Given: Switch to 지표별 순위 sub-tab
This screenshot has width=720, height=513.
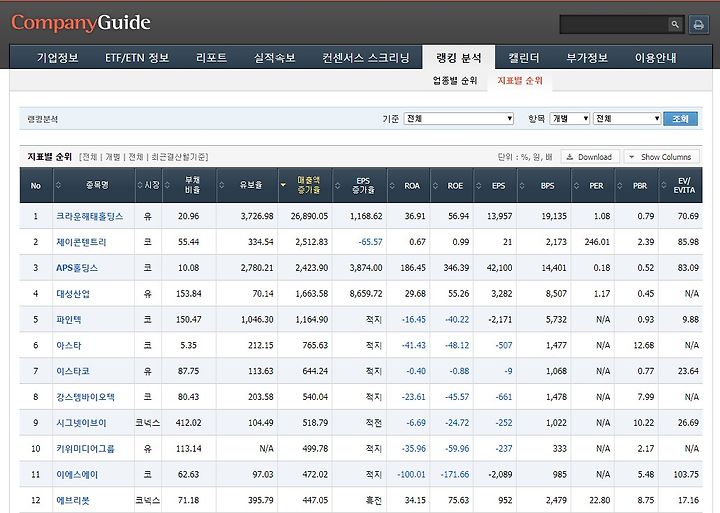Looking at the screenshot, I should click(x=520, y=81).
